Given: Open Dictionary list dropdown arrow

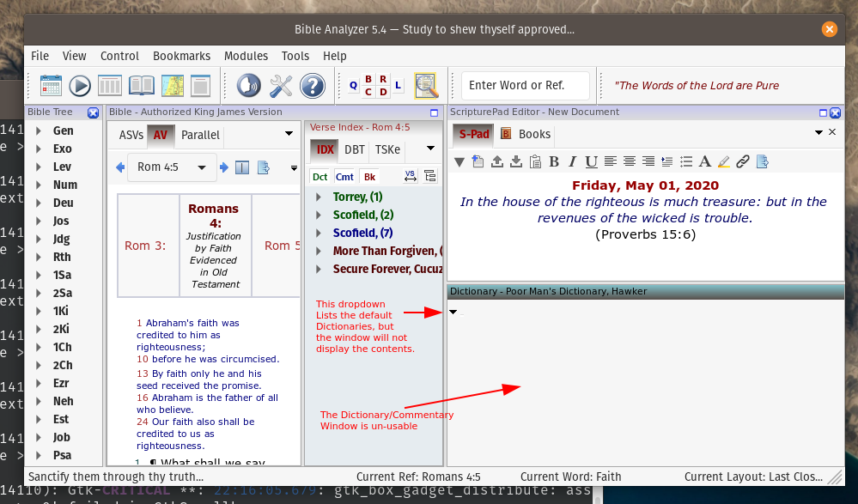Looking at the screenshot, I should [453, 312].
